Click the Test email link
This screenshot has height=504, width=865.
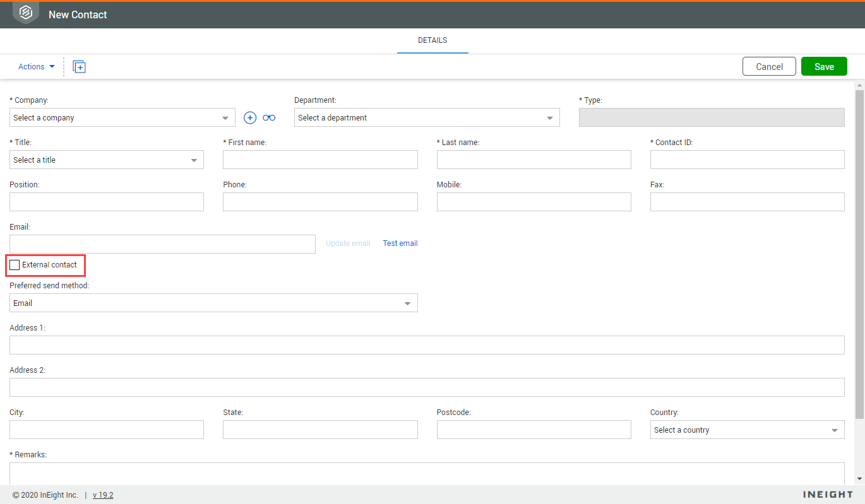pyautogui.click(x=400, y=243)
